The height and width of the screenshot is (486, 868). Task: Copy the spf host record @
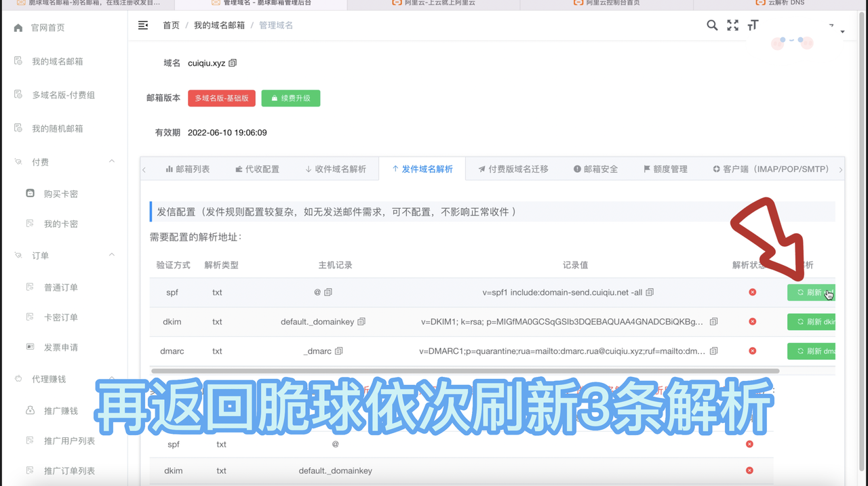328,292
